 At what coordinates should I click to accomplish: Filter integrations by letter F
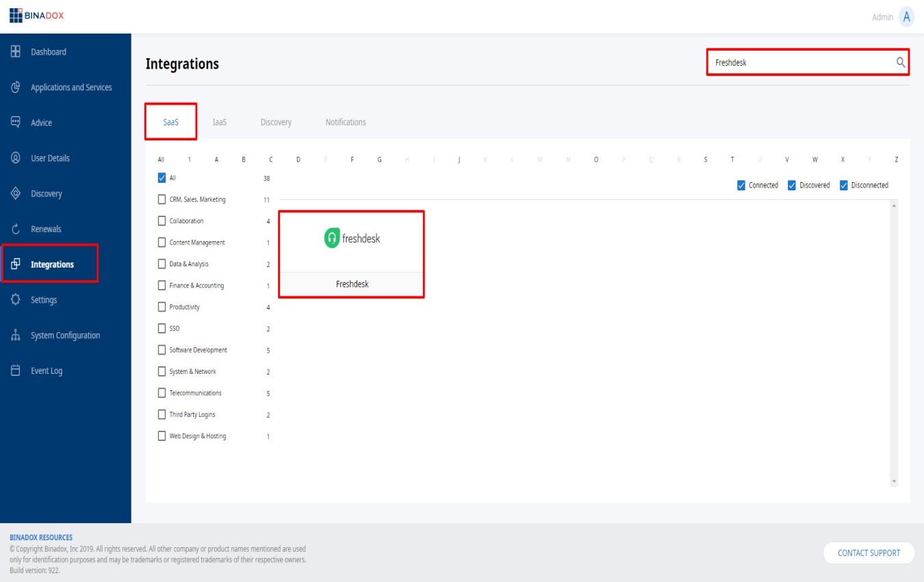352,160
